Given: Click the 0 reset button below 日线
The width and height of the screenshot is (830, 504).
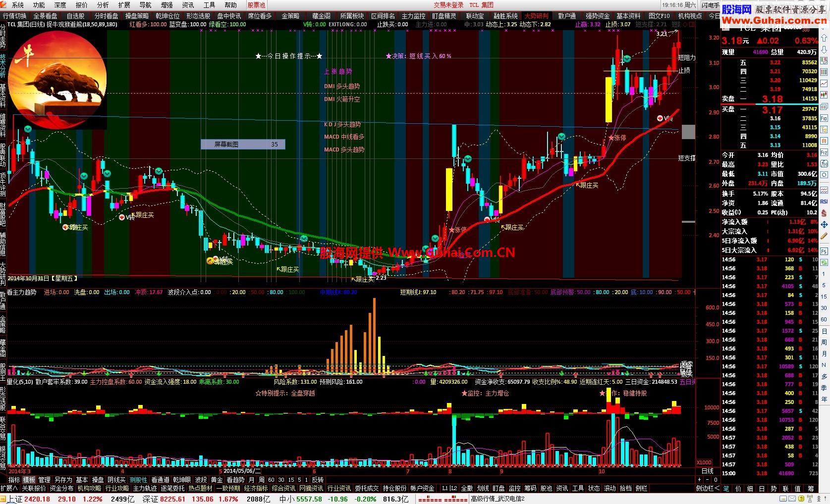Looking at the screenshot, I should click(x=716, y=480).
